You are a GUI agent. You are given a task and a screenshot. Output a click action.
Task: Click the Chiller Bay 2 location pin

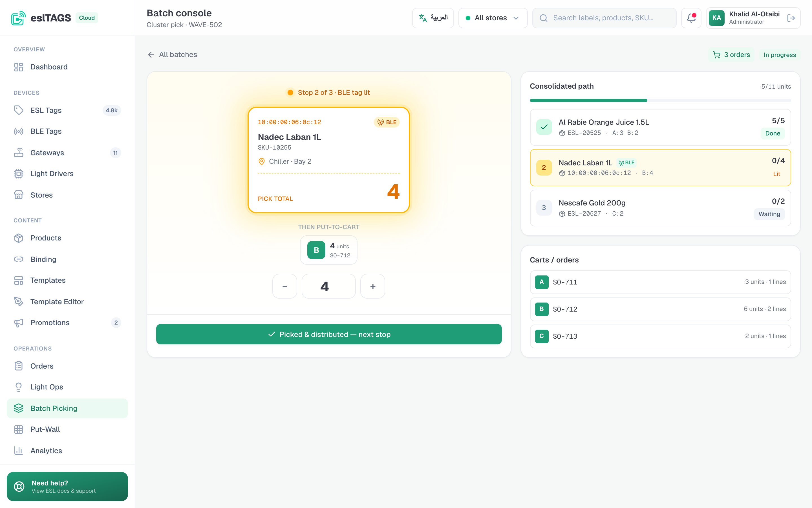[261, 162]
